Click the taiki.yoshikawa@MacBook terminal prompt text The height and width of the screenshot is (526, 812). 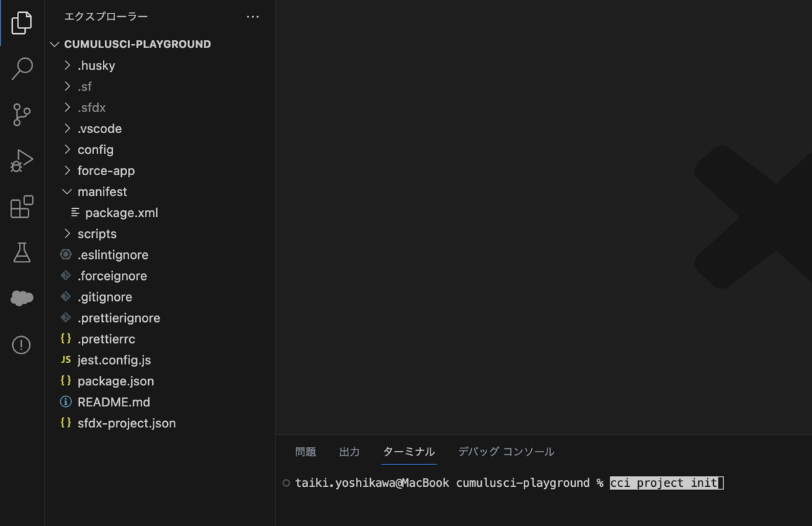click(372, 483)
